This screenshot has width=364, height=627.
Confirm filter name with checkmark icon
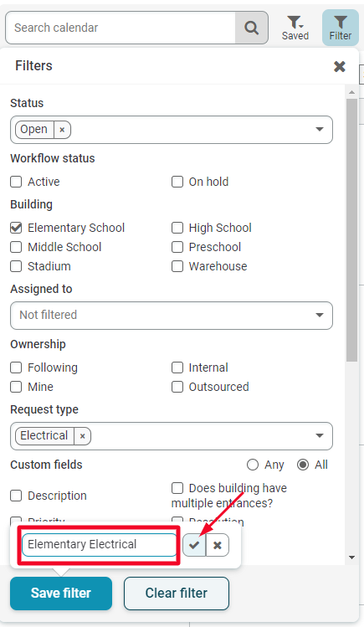pos(194,545)
